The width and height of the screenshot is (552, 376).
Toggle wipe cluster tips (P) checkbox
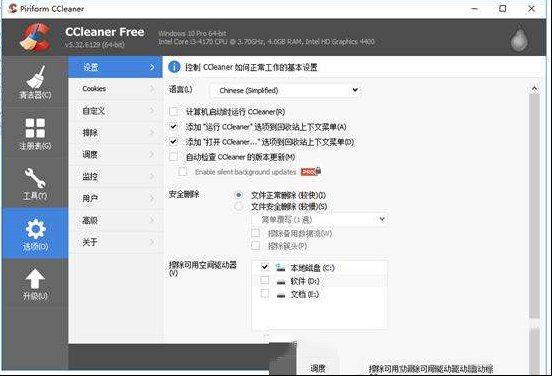click(x=256, y=246)
